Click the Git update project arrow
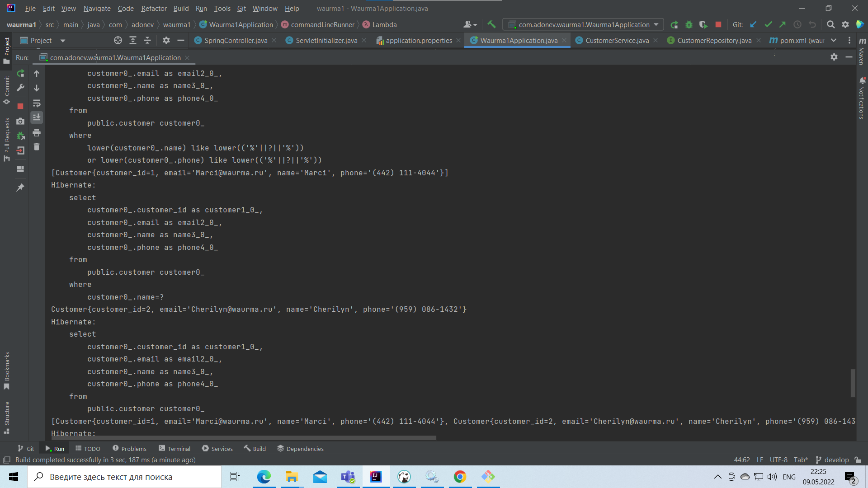Image resolution: width=868 pixels, height=488 pixels. click(753, 24)
